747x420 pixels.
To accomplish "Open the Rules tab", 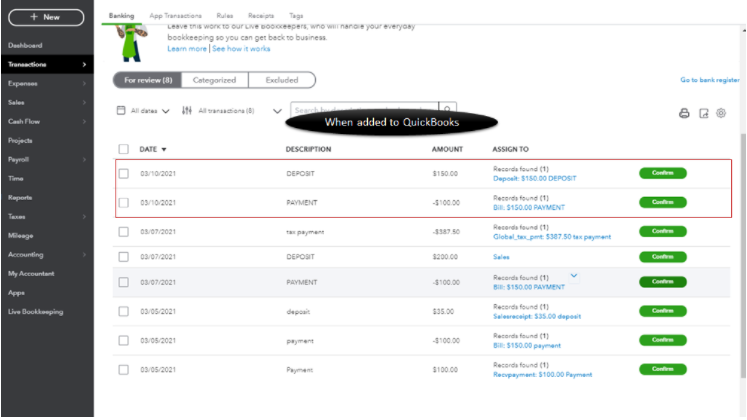I will 224,16.
